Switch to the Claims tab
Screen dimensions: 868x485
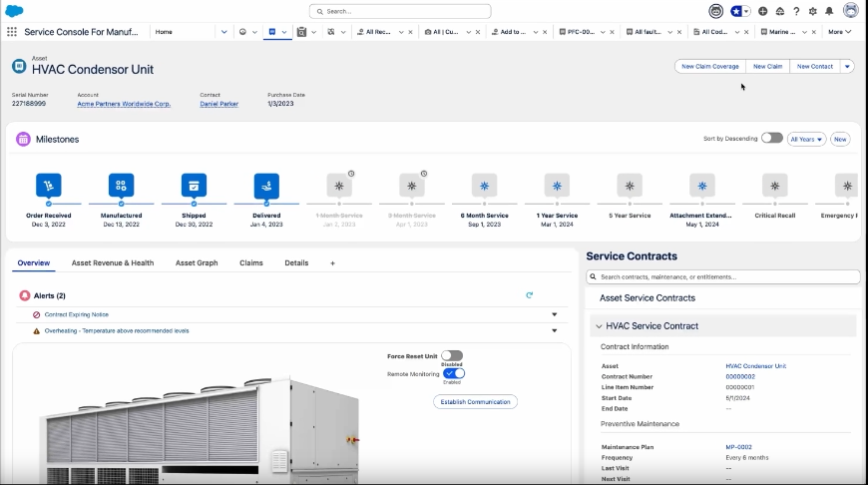251,263
